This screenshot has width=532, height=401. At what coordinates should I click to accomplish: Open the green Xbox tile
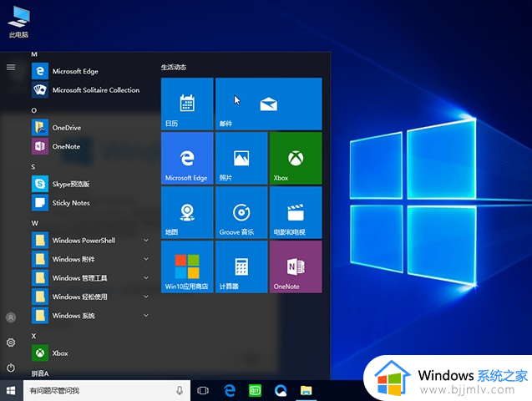[296, 158]
